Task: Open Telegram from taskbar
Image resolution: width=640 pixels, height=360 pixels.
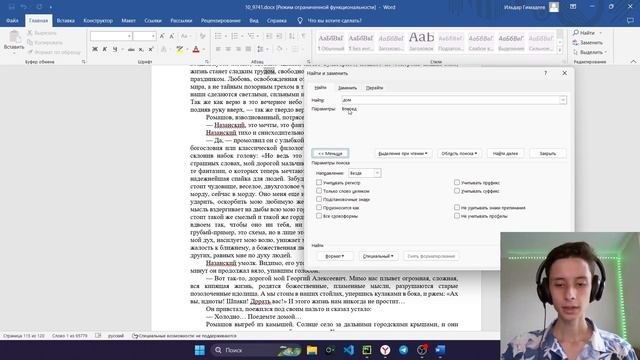Action: click(x=403, y=350)
